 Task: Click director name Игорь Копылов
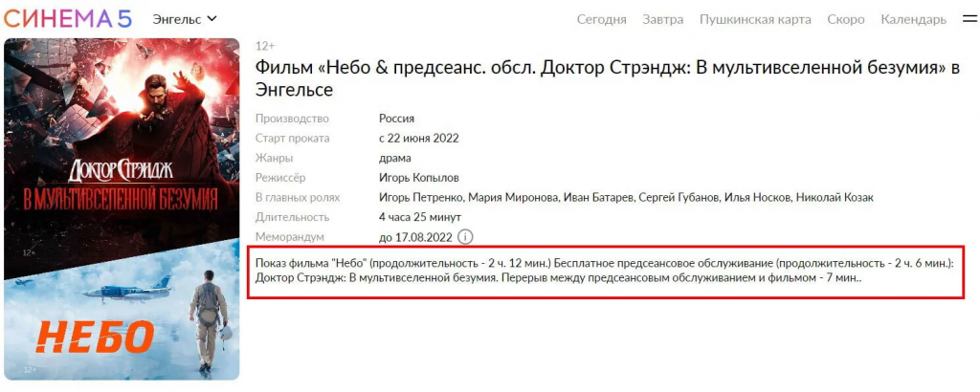pos(419,178)
